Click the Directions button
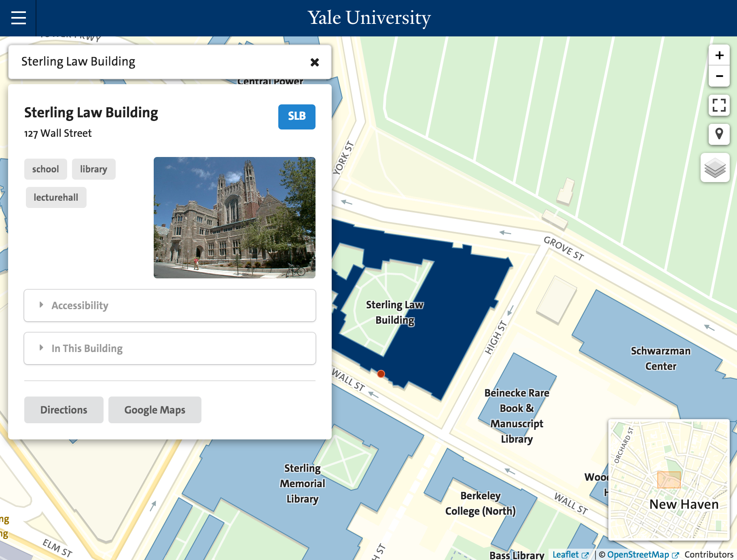This screenshot has width=737, height=560. tap(64, 410)
